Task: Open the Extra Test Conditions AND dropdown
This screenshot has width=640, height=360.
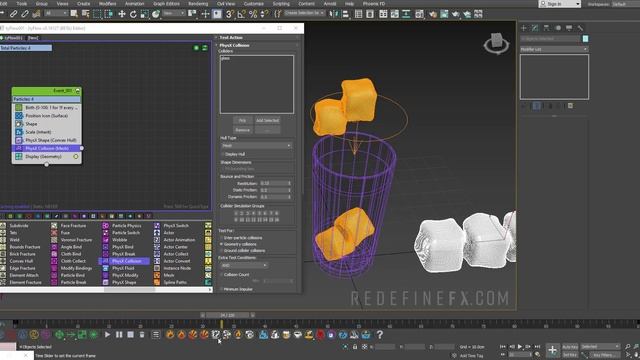Action: click(244, 265)
